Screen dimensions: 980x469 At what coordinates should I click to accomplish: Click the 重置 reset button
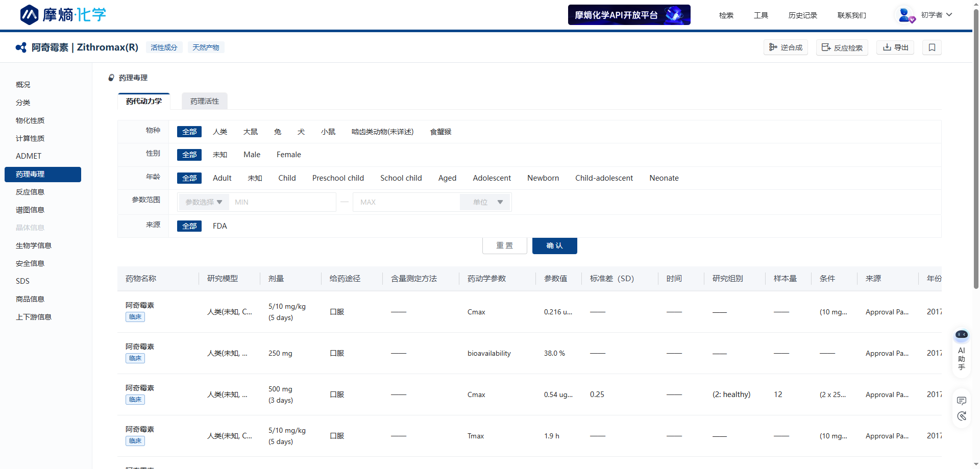pyautogui.click(x=505, y=245)
